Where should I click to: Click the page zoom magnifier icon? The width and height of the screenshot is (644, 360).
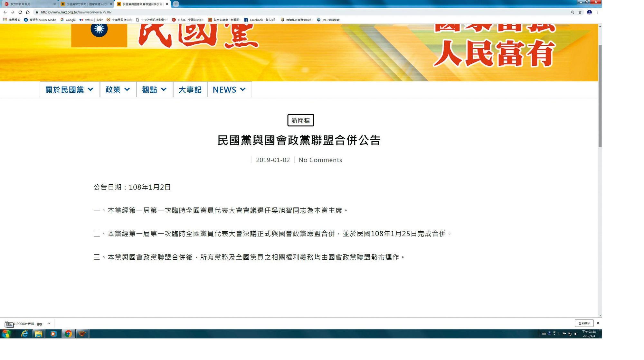pos(572,12)
